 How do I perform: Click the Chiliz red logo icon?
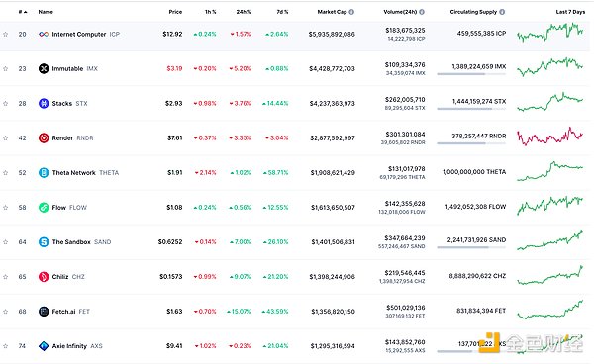coord(44,277)
